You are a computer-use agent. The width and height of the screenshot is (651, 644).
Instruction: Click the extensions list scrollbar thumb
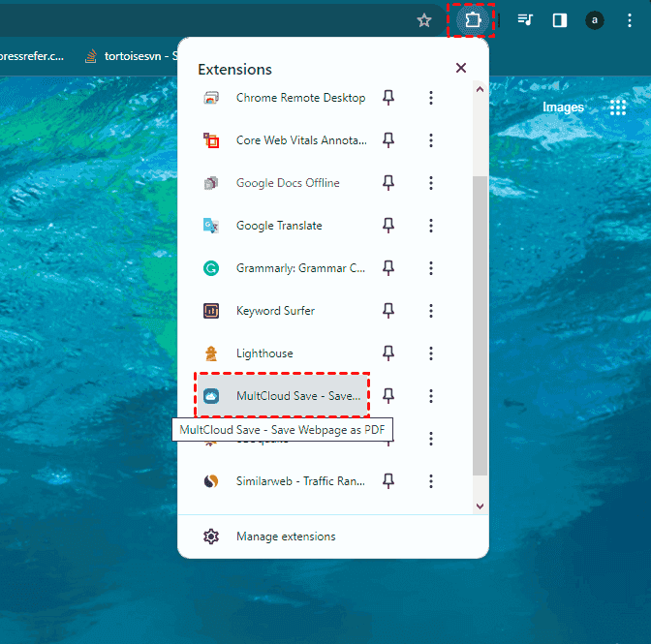tap(480, 325)
